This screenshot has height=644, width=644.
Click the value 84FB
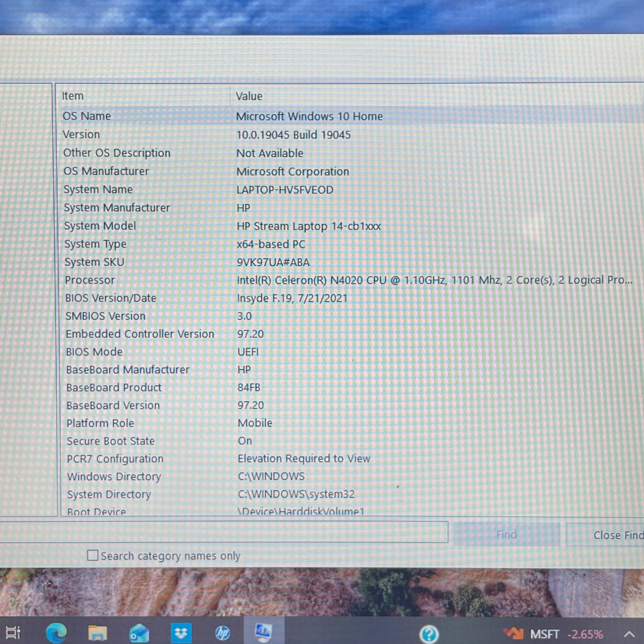click(x=249, y=387)
